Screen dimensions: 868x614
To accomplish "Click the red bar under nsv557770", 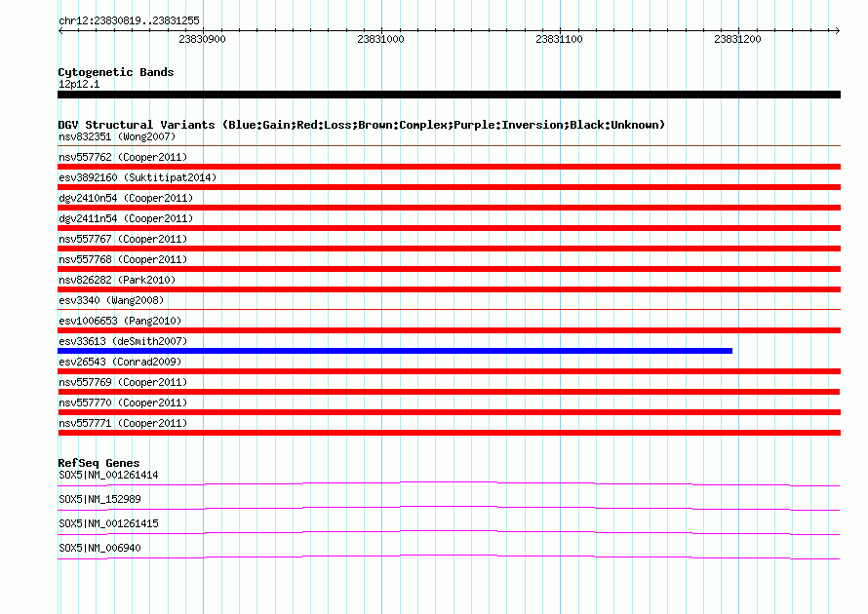I will pyautogui.click(x=449, y=412).
